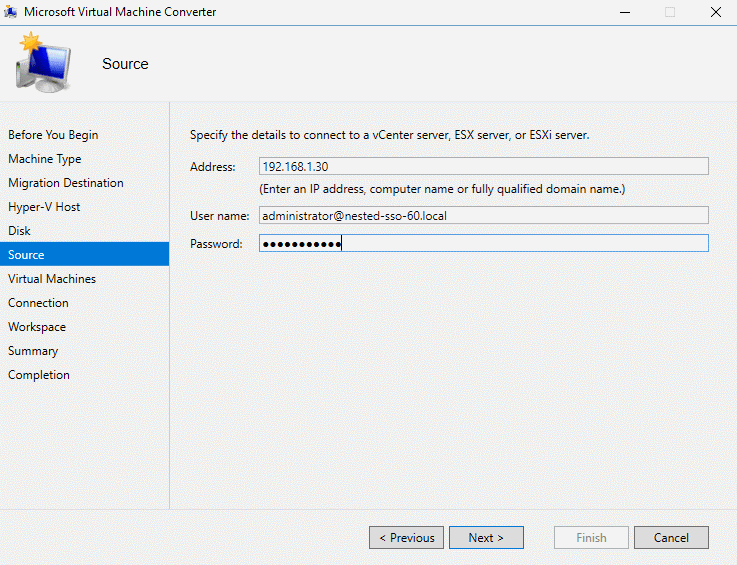The width and height of the screenshot is (737, 565).
Task: Minimize the Converter window
Action: tap(625, 12)
